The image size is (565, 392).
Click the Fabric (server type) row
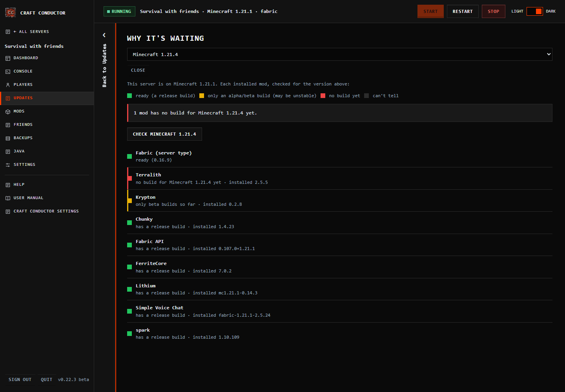340,156
